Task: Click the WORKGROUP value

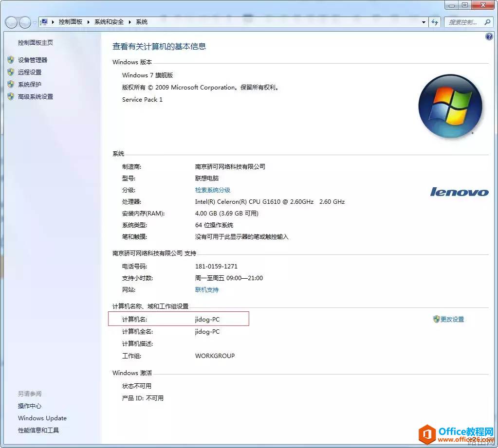Action: (x=215, y=356)
